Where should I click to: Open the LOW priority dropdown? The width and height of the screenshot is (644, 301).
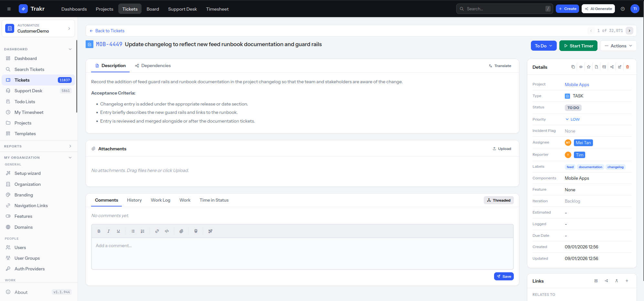pyautogui.click(x=572, y=119)
